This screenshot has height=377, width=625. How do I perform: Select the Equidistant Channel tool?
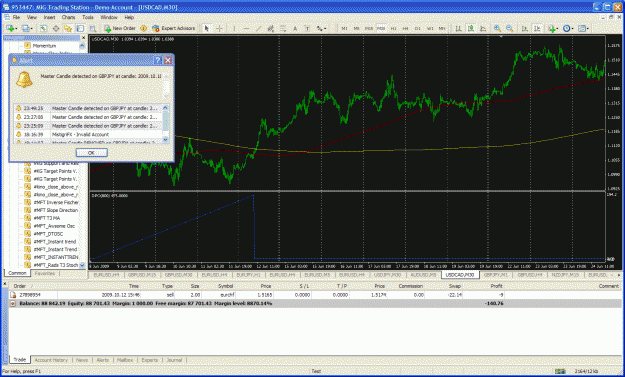click(271, 28)
